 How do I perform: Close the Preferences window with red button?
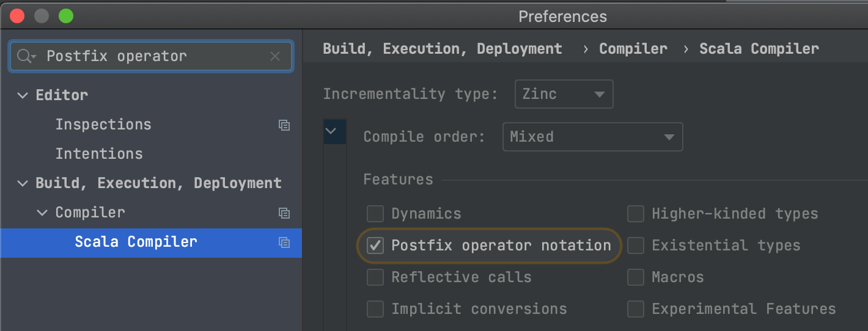(17, 16)
